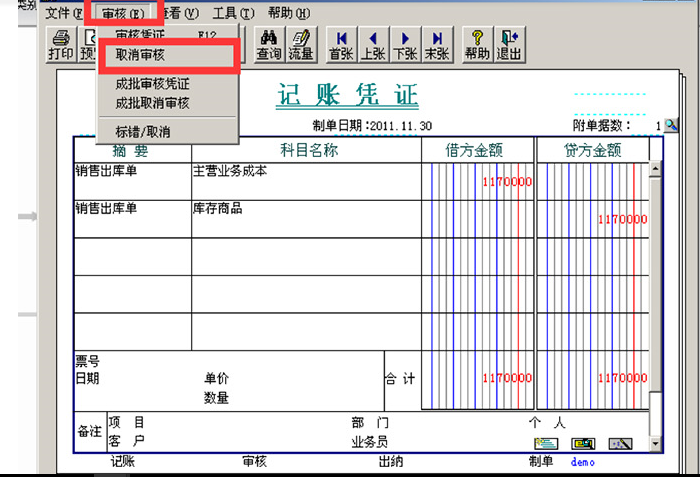The height and width of the screenshot is (477, 700).
Task: Click the 合计 debit total amount
Action: [507, 378]
